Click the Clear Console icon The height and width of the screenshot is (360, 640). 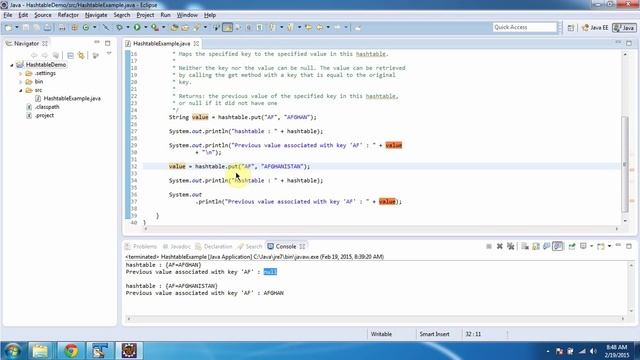[525, 247]
